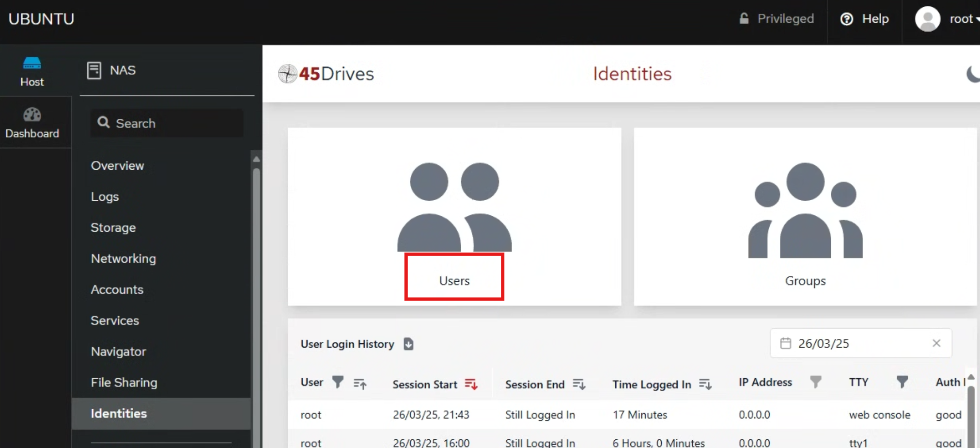
Task: Click the 'tty1' TTY cell
Action: pos(858,443)
